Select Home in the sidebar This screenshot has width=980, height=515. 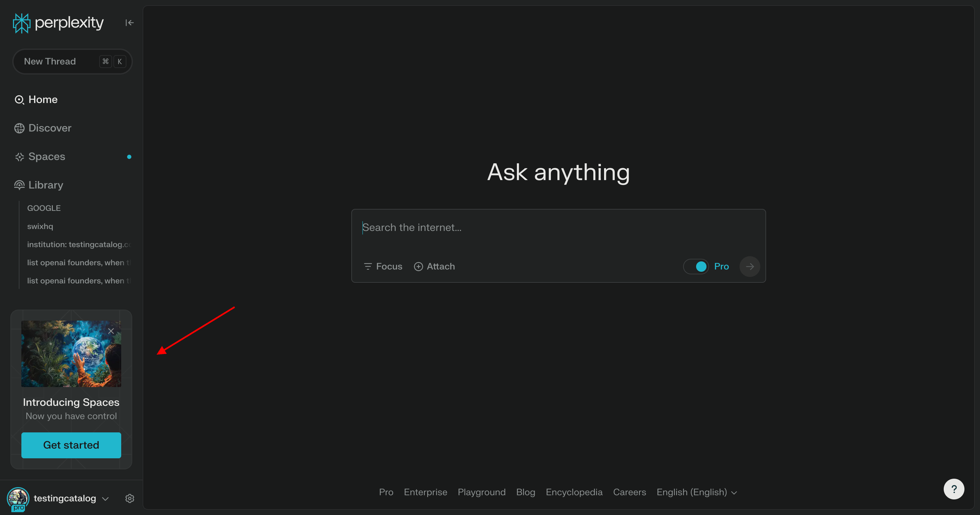43,99
